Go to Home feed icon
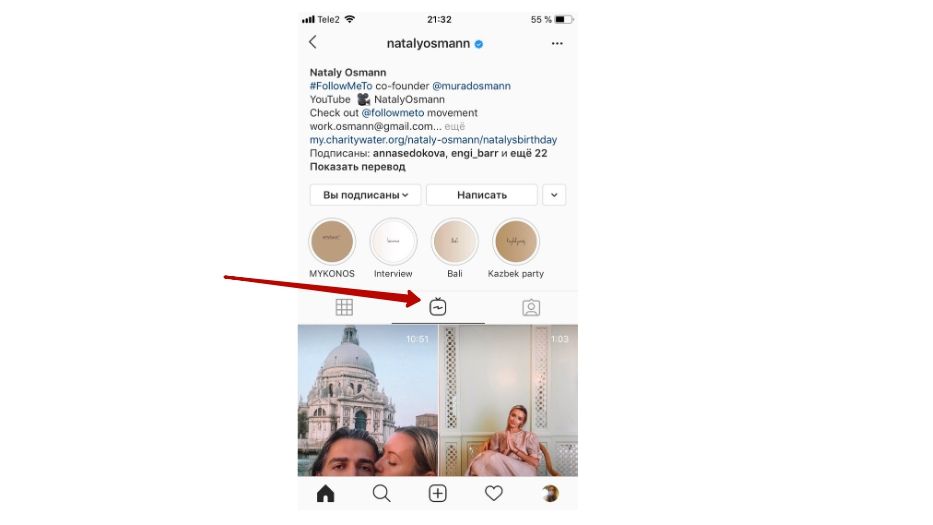 pos(325,493)
